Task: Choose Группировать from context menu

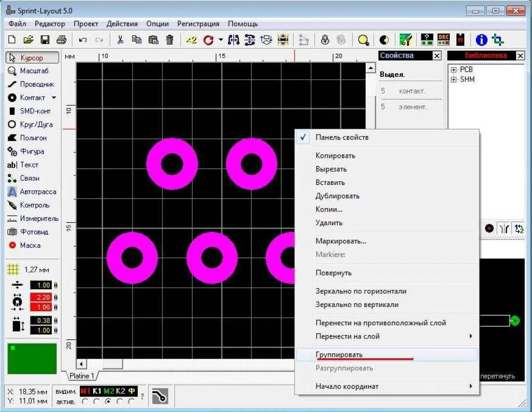Action: [x=339, y=355]
